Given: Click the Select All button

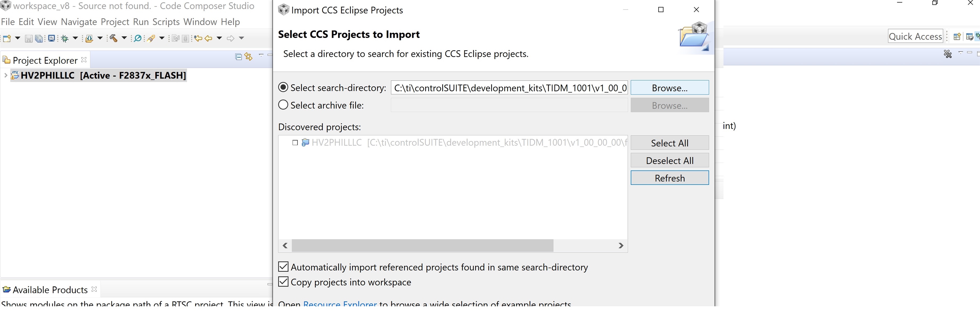Looking at the screenshot, I should tap(670, 143).
